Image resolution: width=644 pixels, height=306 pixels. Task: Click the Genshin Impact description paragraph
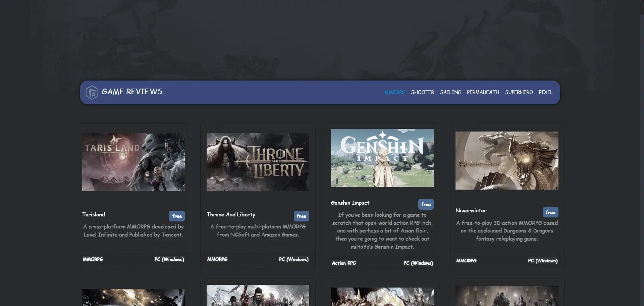point(382,231)
